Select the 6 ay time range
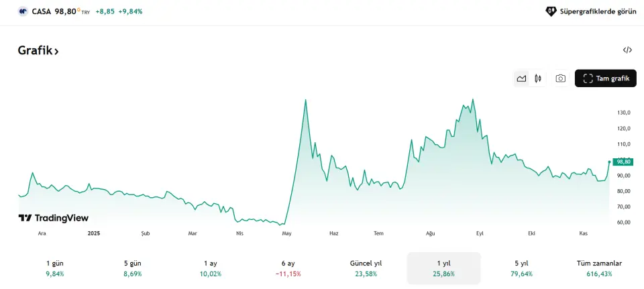 [288, 268]
